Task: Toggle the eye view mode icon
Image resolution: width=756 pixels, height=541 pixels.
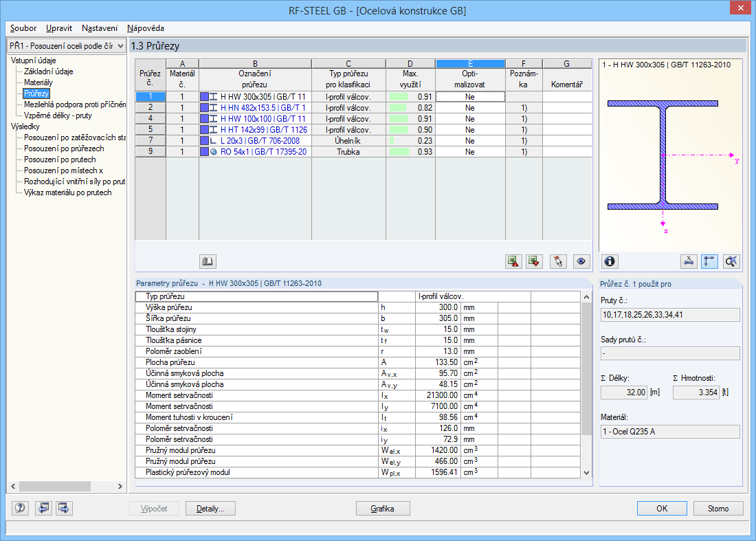Action: tap(581, 261)
